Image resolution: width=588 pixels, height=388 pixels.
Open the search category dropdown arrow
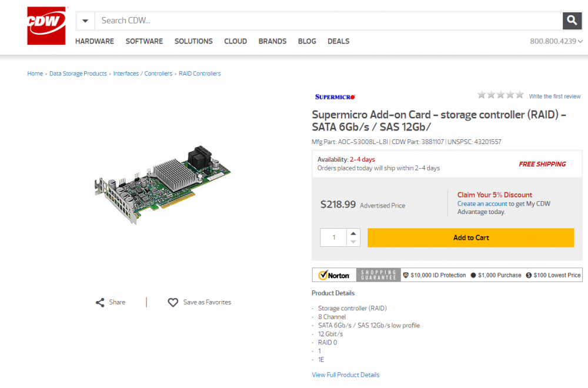(85, 21)
